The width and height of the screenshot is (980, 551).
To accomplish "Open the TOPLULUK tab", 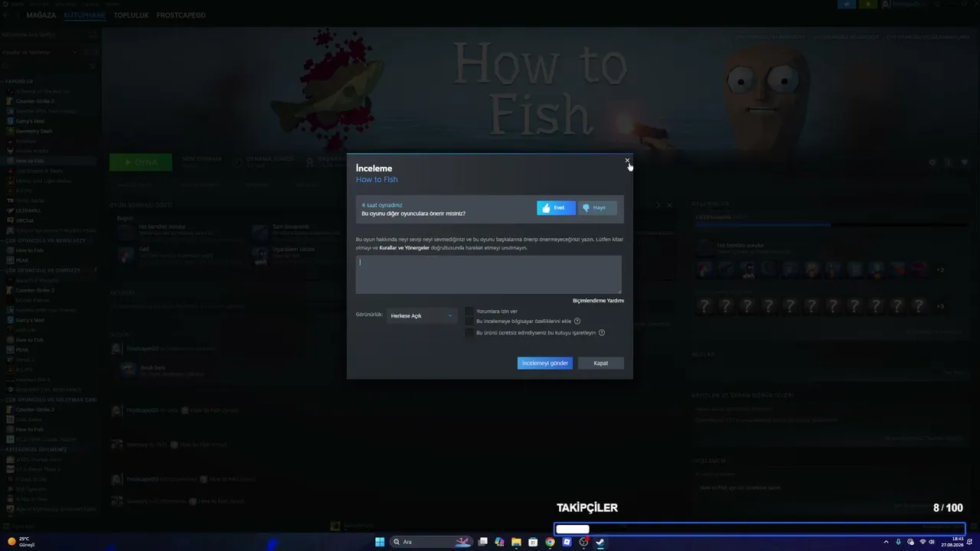I will (131, 15).
